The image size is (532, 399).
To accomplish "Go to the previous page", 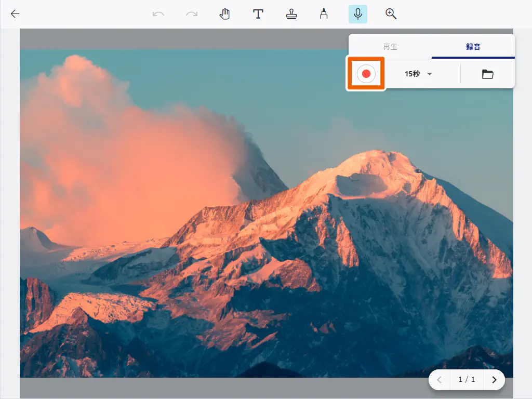I will coord(440,380).
